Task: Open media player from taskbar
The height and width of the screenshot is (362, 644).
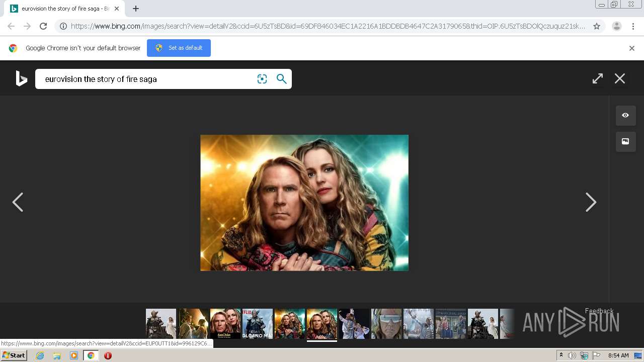Action: pos(74,355)
